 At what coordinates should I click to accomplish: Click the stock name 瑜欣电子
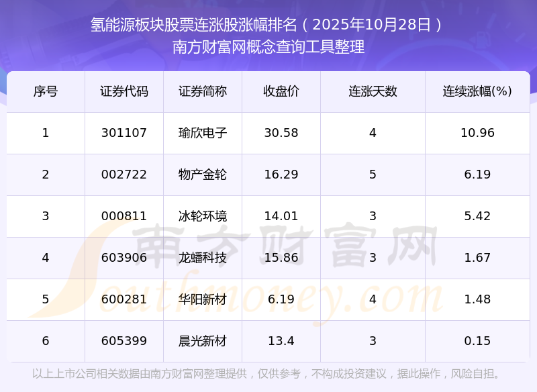pos(203,133)
